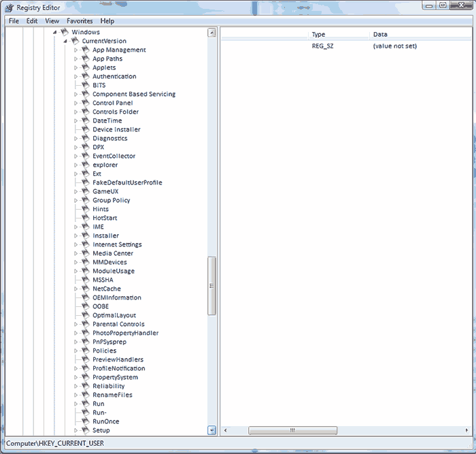Click the Data column header
This screenshot has height=454, width=476.
tap(420, 34)
